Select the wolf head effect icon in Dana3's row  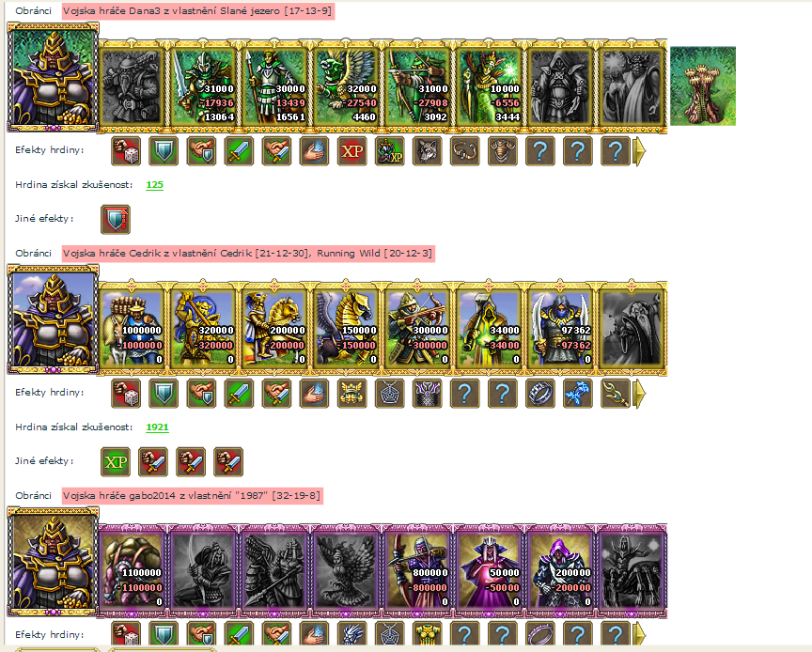pyautogui.click(x=428, y=151)
